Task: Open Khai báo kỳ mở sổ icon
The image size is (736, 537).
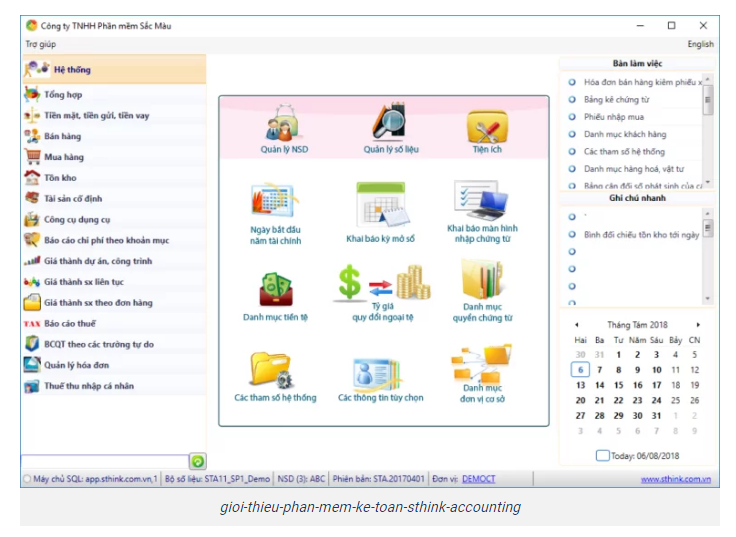Action: [380, 205]
